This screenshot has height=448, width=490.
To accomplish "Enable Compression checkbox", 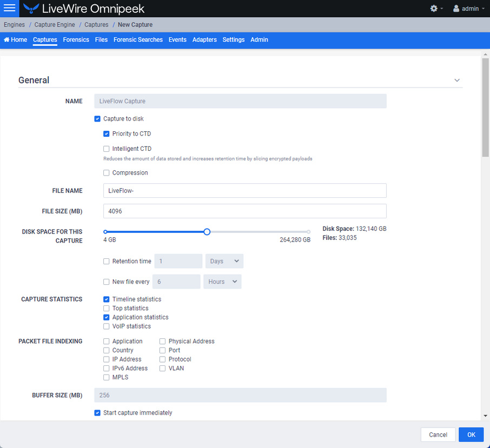I will [106, 172].
